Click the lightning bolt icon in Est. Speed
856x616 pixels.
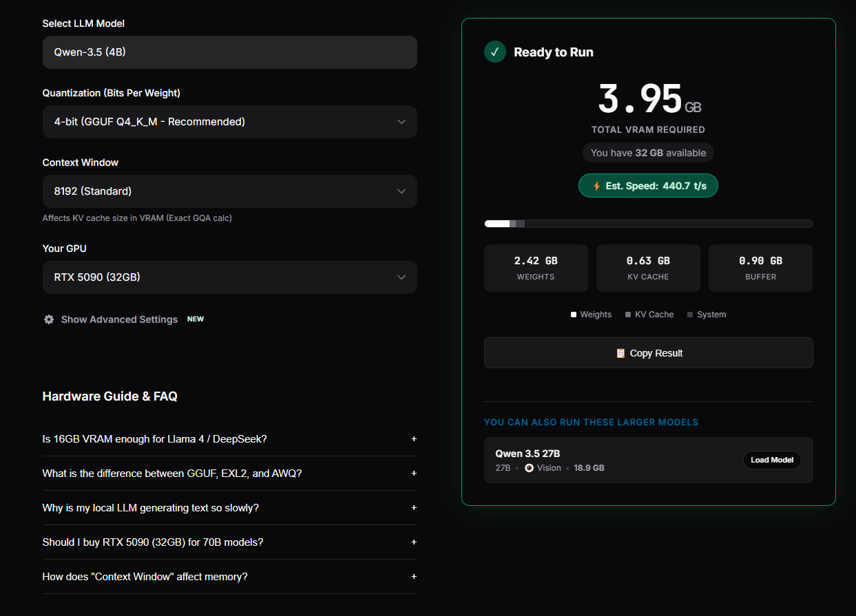coord(596,186)
